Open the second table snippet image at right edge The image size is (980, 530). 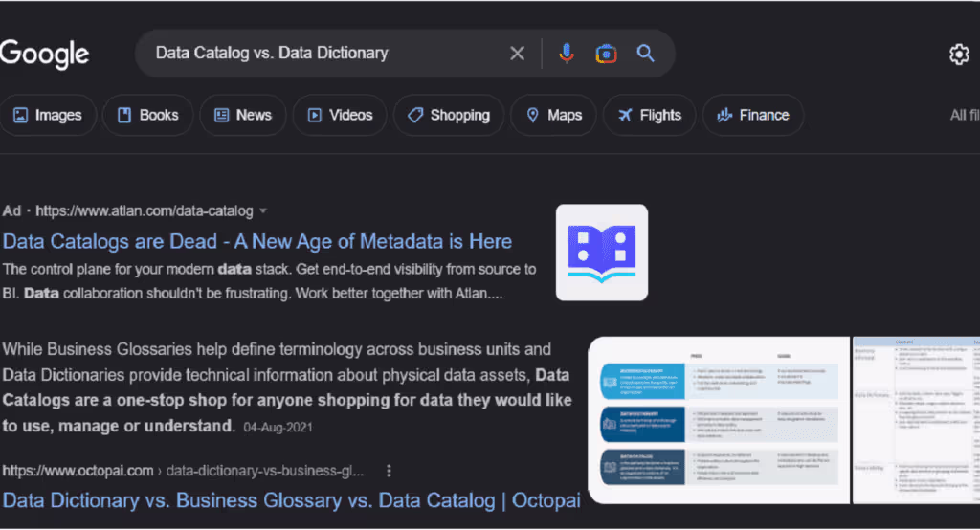tap(916, 420)
